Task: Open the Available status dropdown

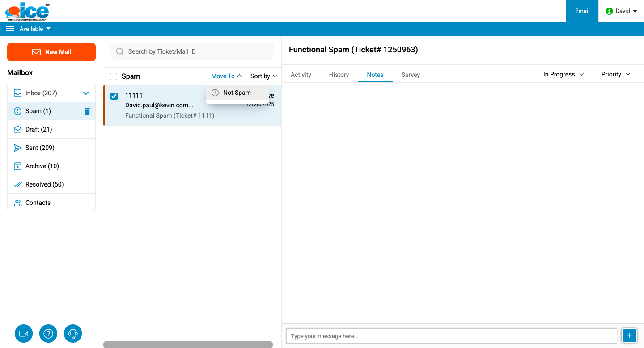Action: point(35,29)
